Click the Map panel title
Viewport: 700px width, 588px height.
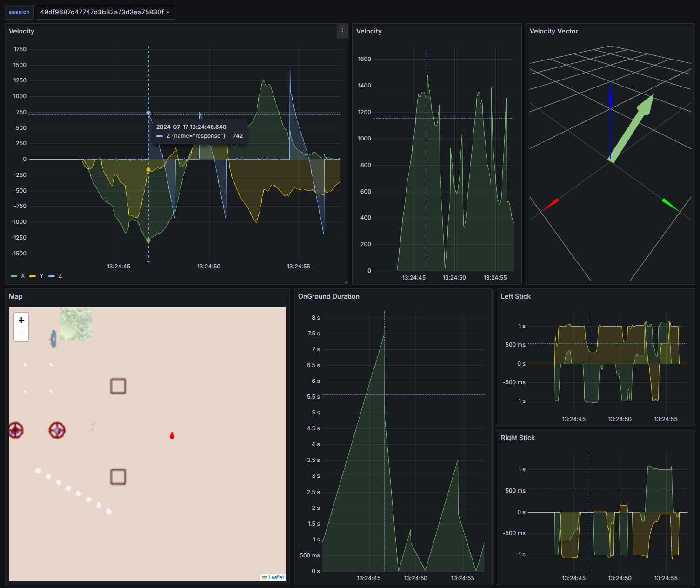click(x=16, y=296)
